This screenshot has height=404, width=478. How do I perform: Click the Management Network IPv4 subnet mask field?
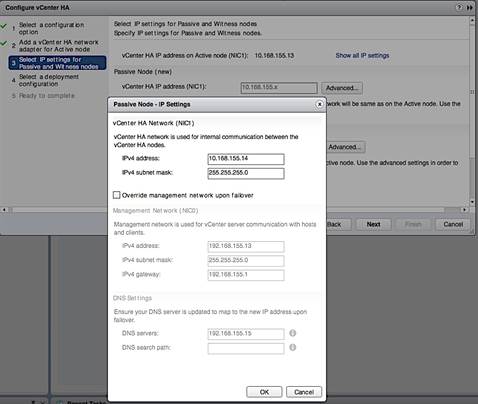[246, 261]
